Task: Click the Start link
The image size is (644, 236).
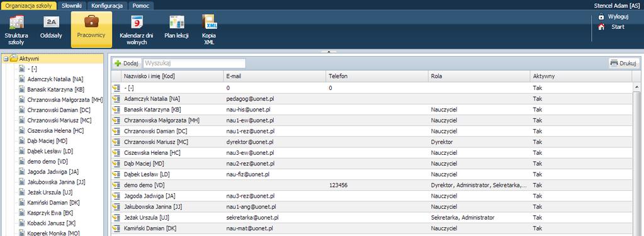Action: [618, 27]
